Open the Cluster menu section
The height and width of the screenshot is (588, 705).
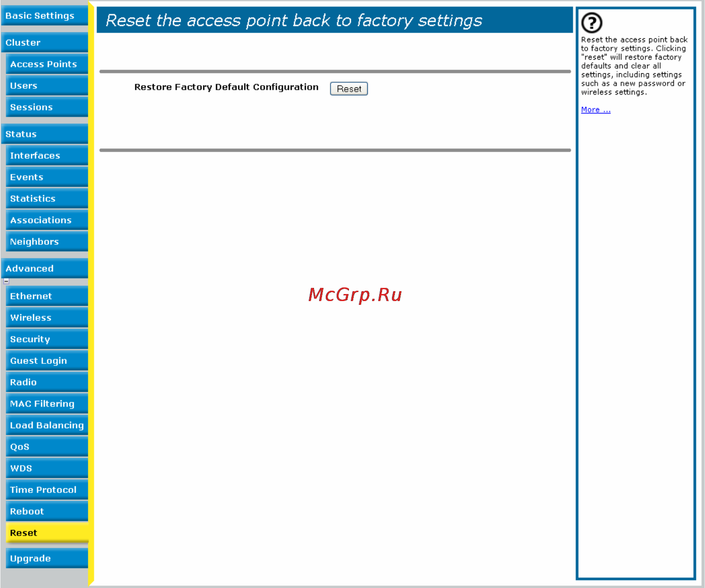(44, 43)
